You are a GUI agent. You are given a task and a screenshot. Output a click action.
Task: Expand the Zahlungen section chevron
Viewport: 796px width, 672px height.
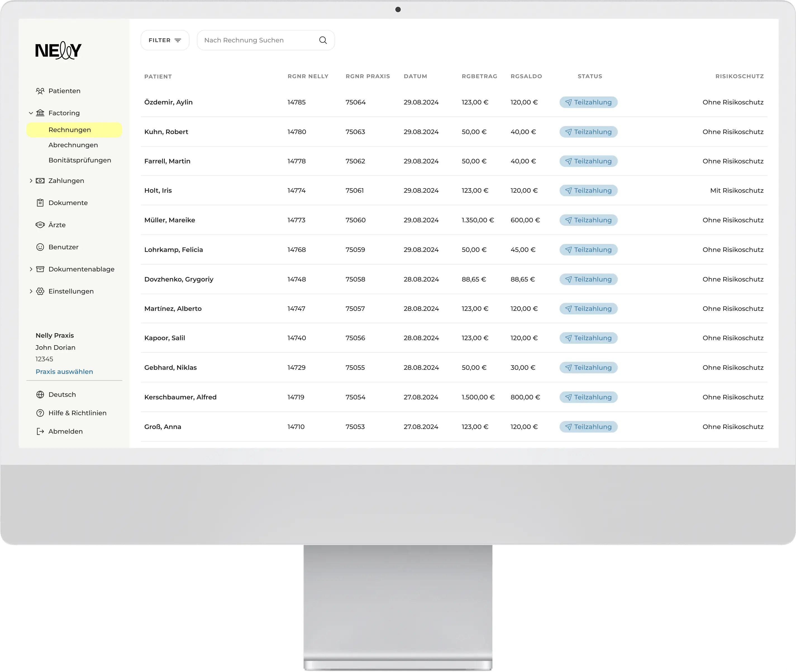click(x=31, y=181)
